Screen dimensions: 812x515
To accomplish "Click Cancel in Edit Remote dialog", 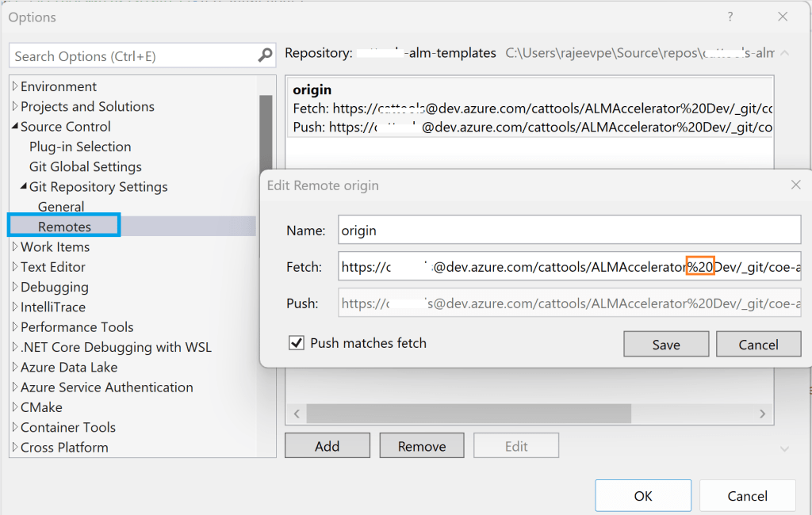I will tap(758, 344).
